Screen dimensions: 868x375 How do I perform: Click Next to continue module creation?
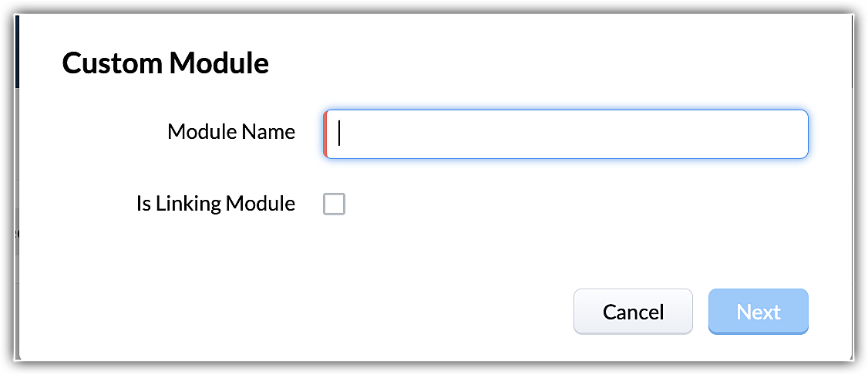758,312
